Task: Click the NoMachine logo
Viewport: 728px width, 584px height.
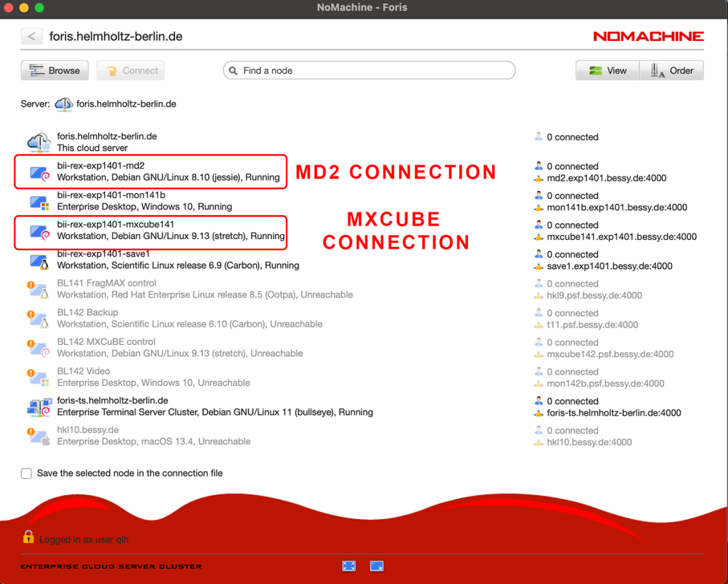Action: pos(648,36)
